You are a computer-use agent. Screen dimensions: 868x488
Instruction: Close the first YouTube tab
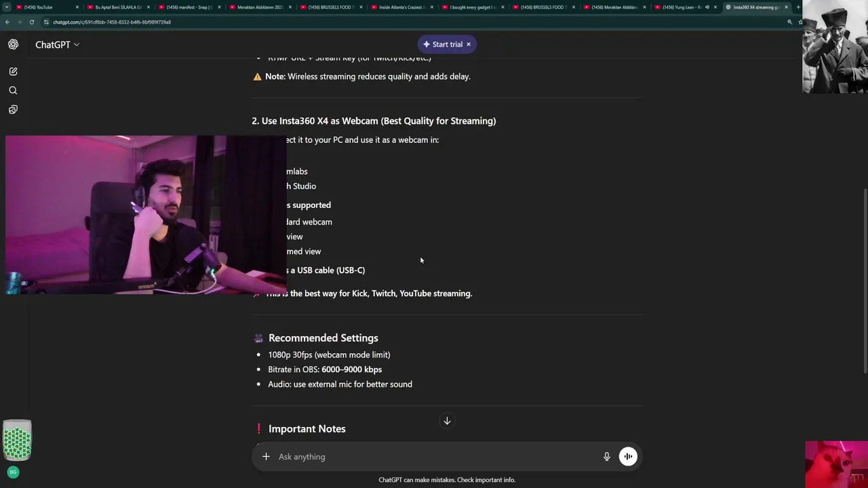[77, 7]
